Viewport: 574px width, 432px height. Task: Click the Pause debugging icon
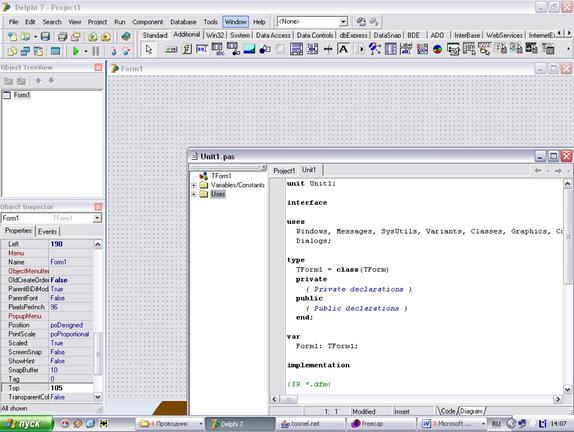click(96, 51)
